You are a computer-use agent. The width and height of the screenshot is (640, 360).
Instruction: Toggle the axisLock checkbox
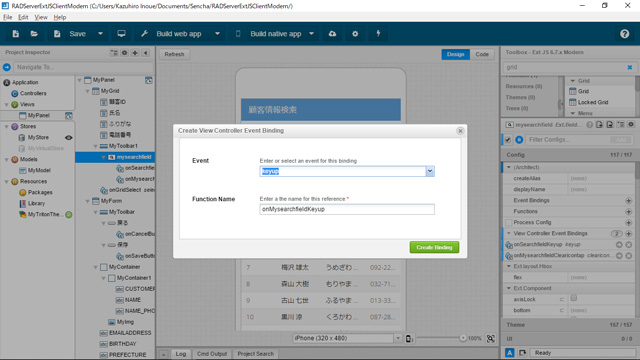pos(574,298)
